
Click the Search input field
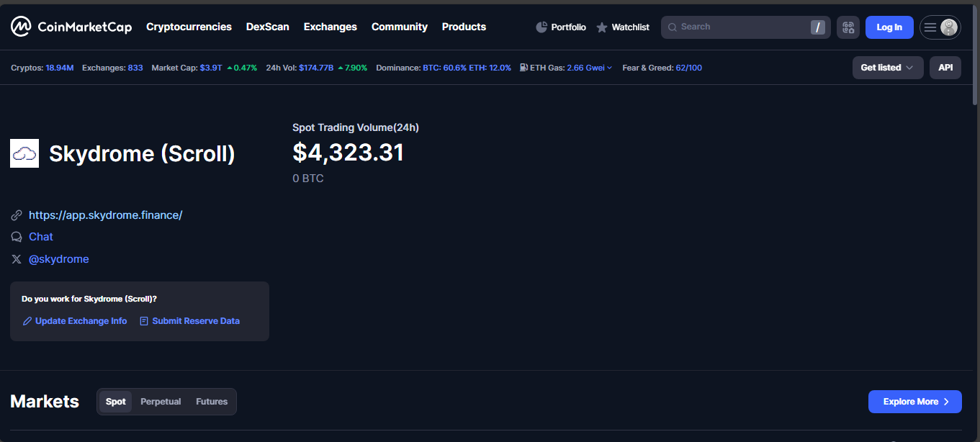click(x=742, y=27)
